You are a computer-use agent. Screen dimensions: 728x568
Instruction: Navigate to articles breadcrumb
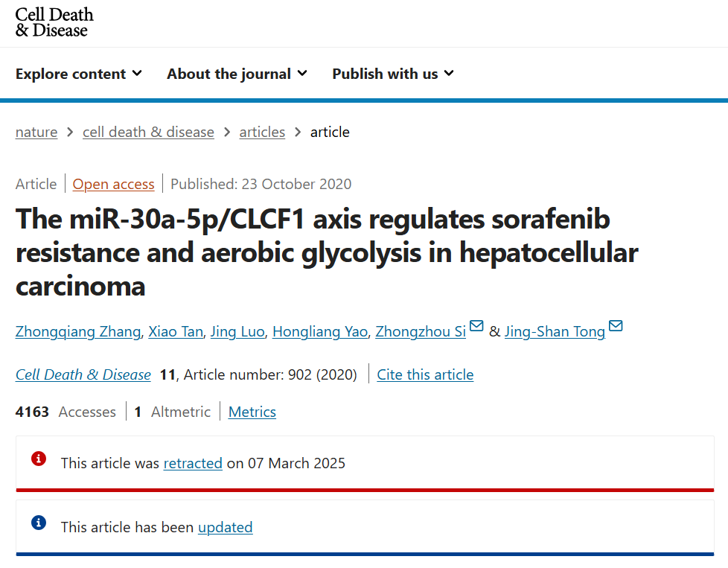[262, 133]
